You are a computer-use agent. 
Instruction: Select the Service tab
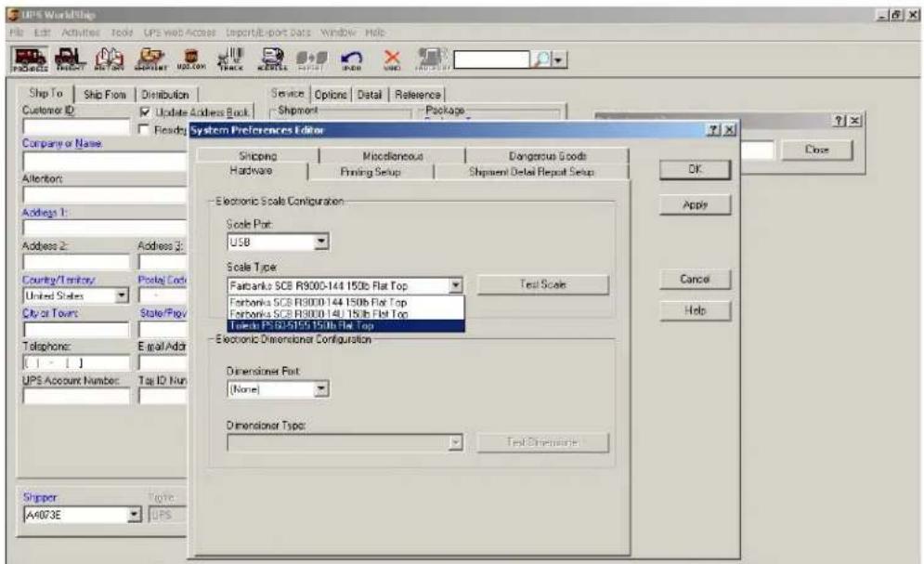tap(287, 93)
